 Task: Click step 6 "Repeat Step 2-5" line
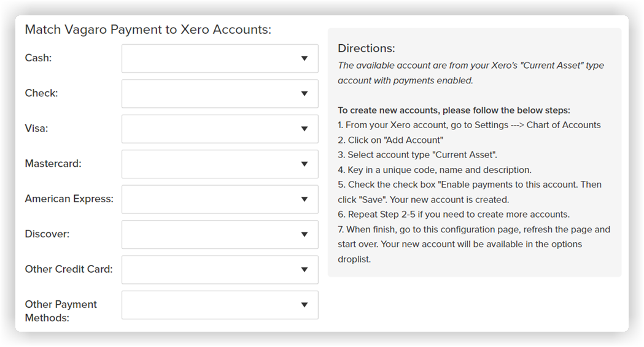point(454,215)
